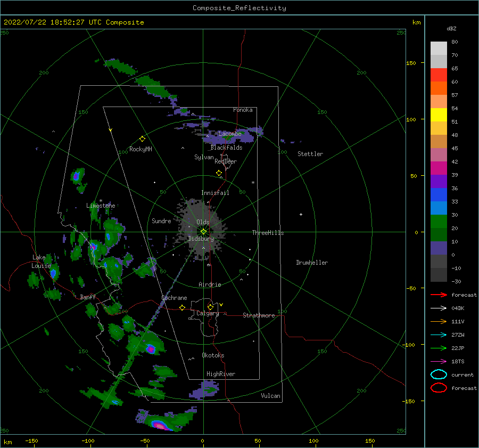Click the magenta 18TS arrow in legend
The image size is (479, 448).
[x=439, y=362]
